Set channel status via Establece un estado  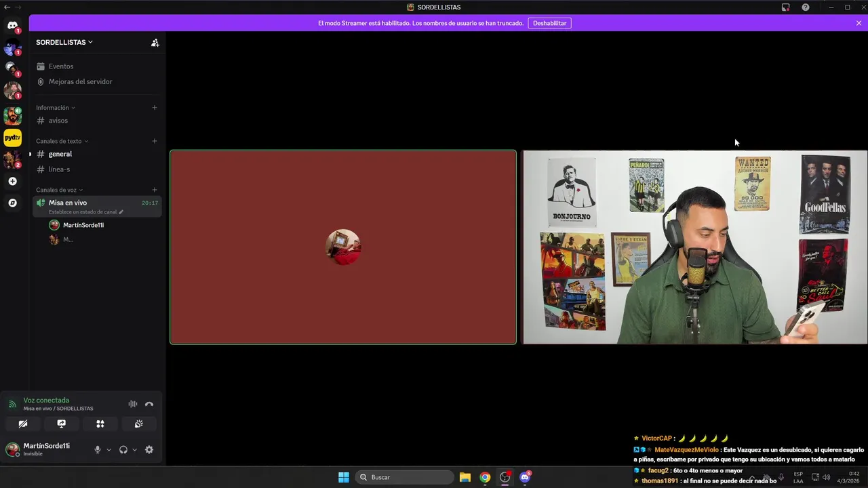[x=86, y=212]
